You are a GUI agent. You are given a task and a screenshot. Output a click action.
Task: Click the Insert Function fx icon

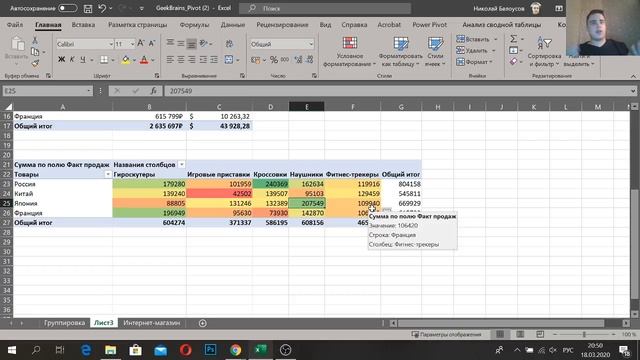(x=153, y=91)
